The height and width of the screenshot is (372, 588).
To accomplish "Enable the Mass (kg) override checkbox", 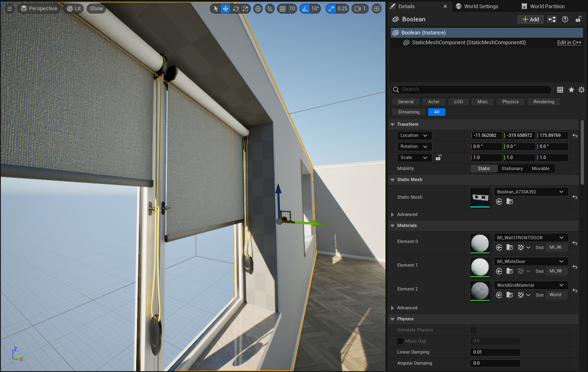I will [x=400, y=341].
